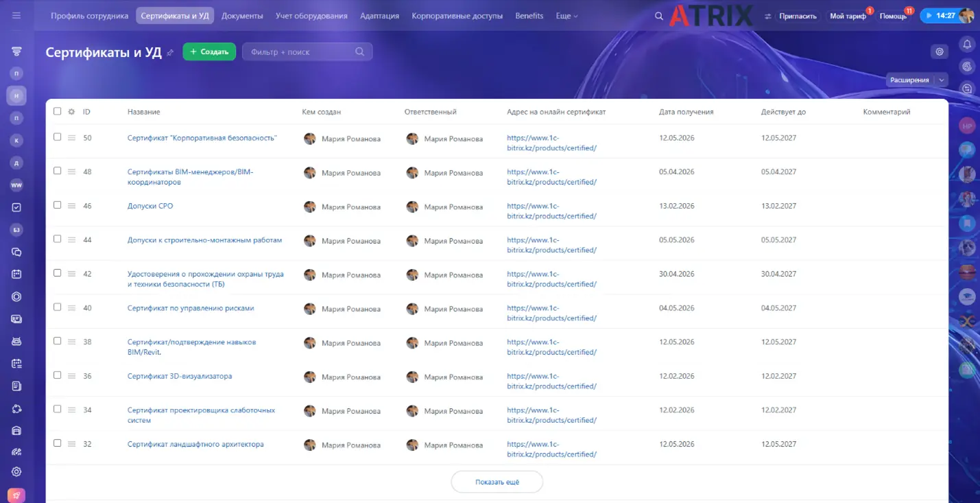Screen dimensions: 980x503
Task: Check the row for ID 50
Action: (57, 137)
